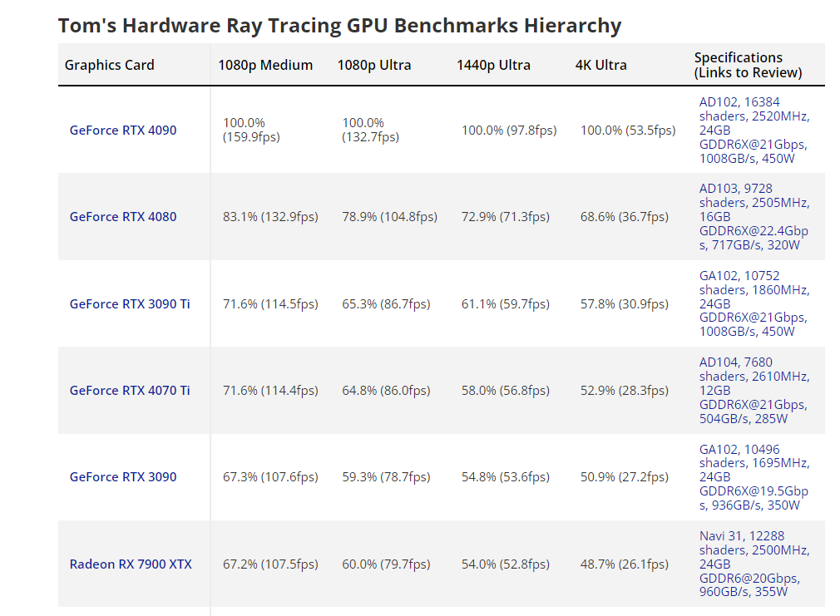Open the AD102 specifications review link
The image size is (840, 616).
tap(754, 130)
